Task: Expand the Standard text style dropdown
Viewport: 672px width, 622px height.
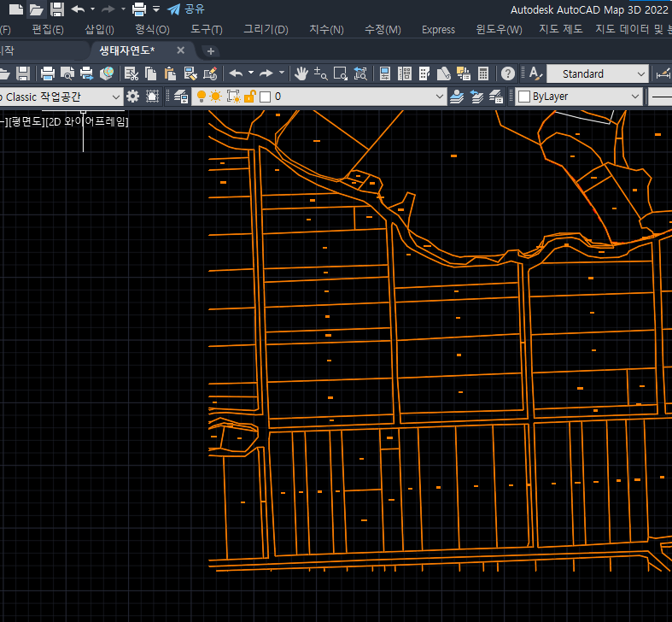Action: (640, 74)
